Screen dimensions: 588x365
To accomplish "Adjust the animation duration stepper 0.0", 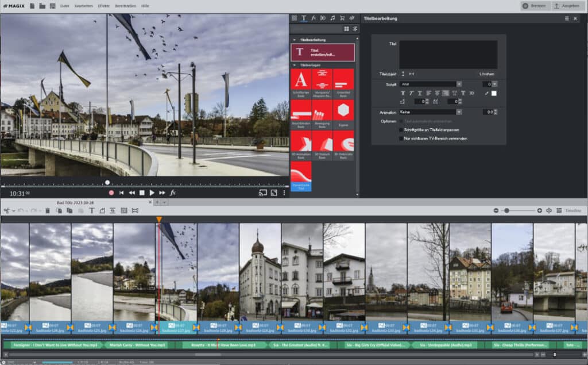I will point(496,112).
